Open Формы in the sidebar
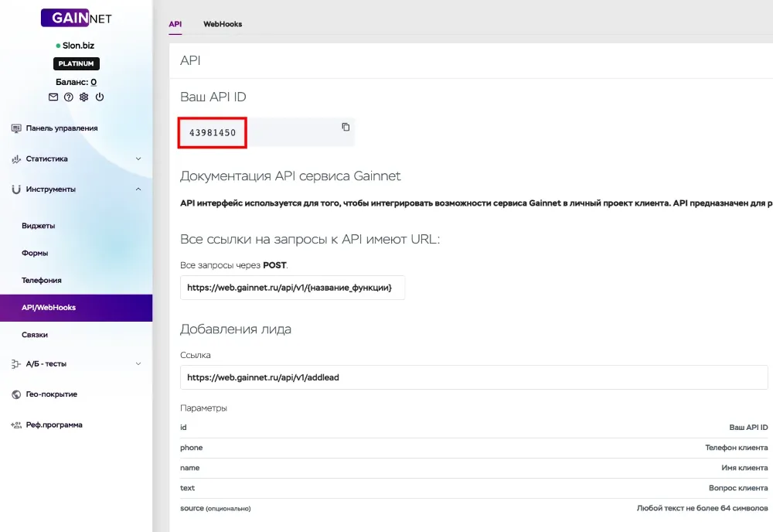The image size is (773, 532). (x=36, y=253)
